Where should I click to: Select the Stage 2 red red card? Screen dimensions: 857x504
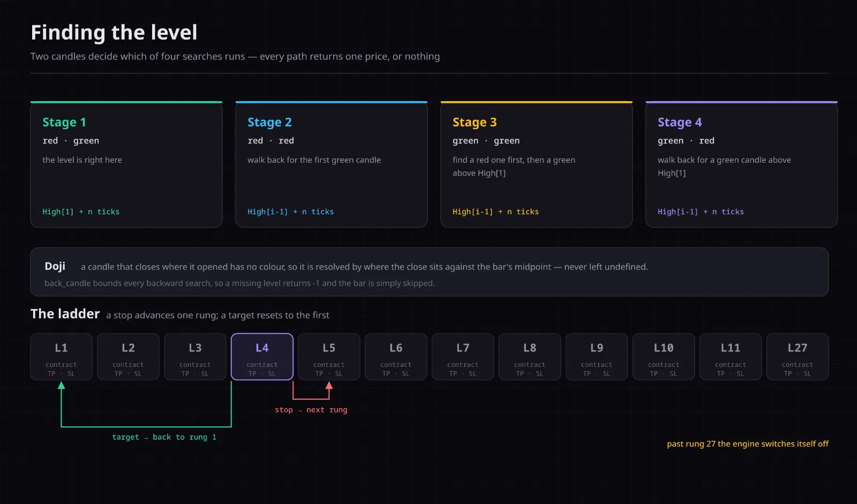(x=332, y=164)
